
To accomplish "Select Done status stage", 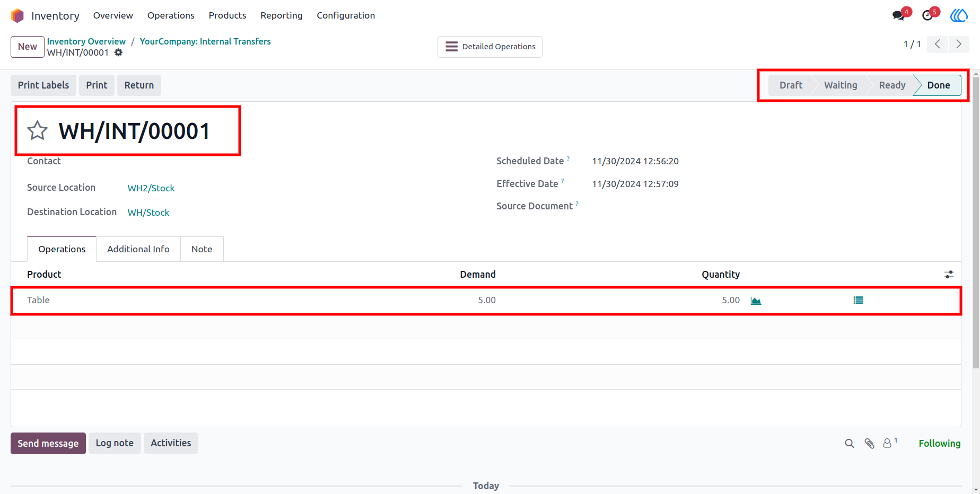I will pos(938,85).
